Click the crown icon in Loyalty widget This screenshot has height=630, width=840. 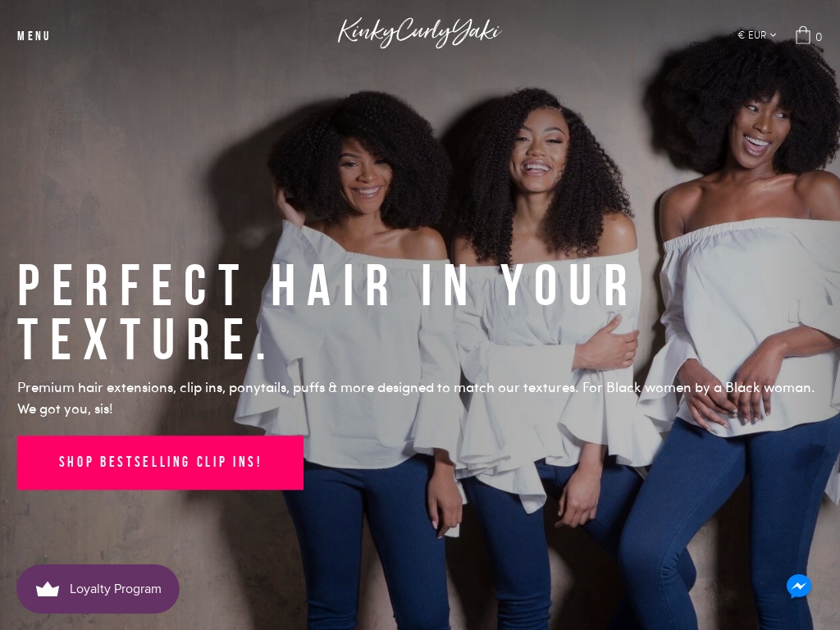47,589
